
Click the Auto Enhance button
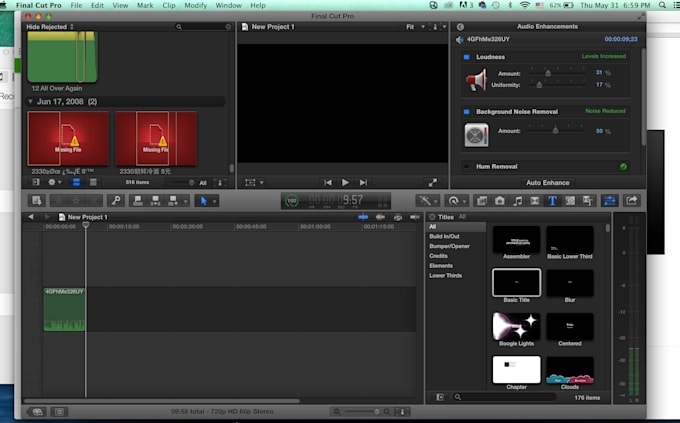pyautogui.click(x=546, y=183)
